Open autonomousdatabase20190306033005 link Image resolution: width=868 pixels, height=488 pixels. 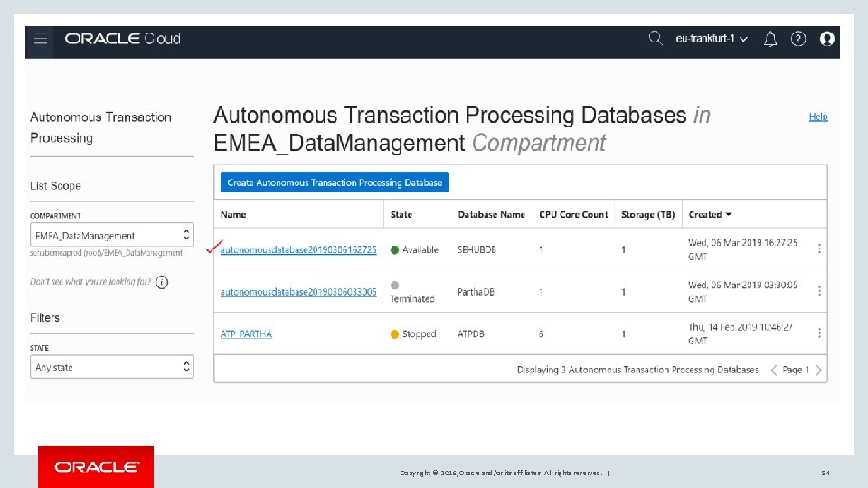click(298, 292)
